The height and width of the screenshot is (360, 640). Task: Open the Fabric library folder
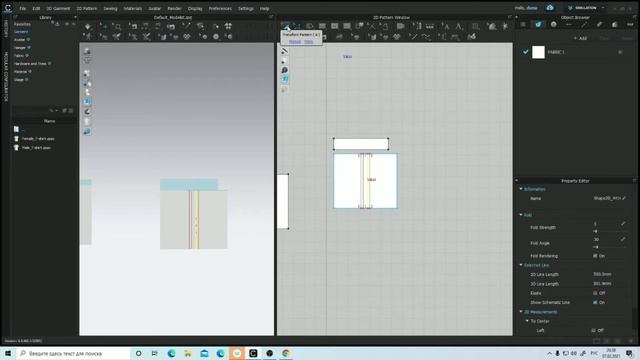pos(19,56)
